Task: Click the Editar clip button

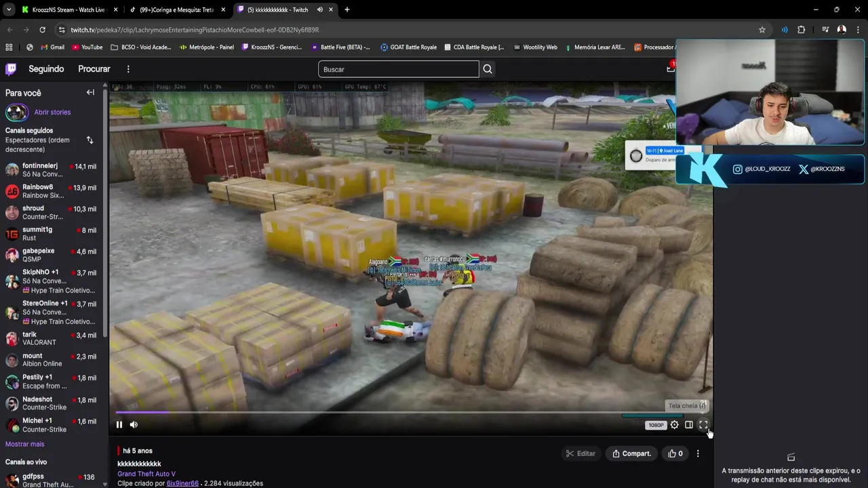Action: point(581,453)
